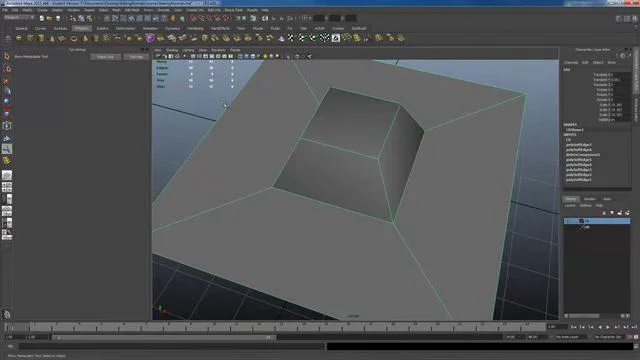Click the Open Scene folder icon

click(49, 18)
